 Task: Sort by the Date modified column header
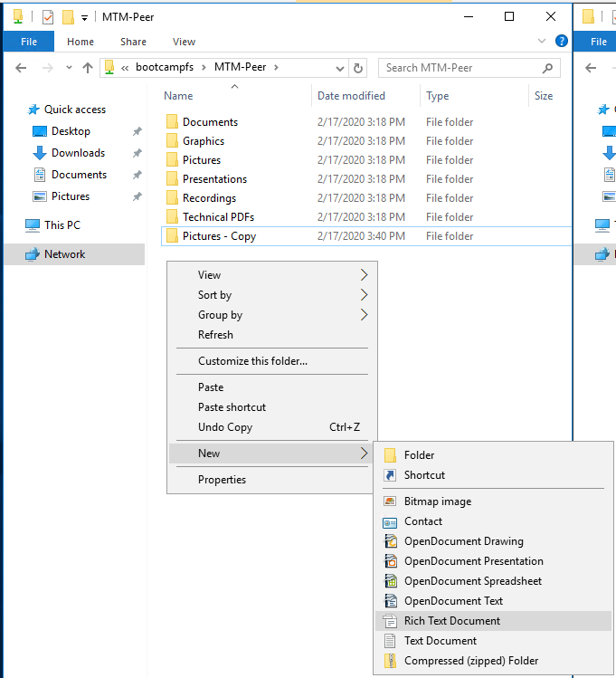tap(351, 96)
